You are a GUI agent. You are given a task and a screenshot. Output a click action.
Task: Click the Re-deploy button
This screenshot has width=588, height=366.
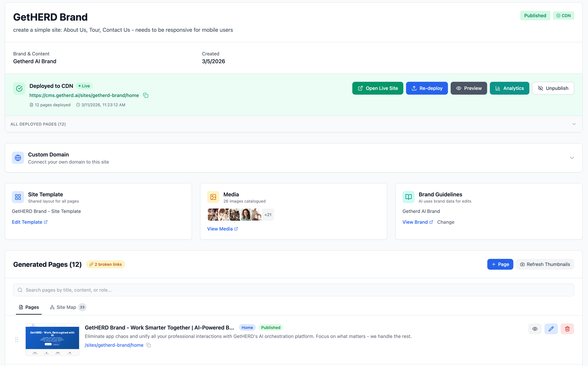click(427, 88)
